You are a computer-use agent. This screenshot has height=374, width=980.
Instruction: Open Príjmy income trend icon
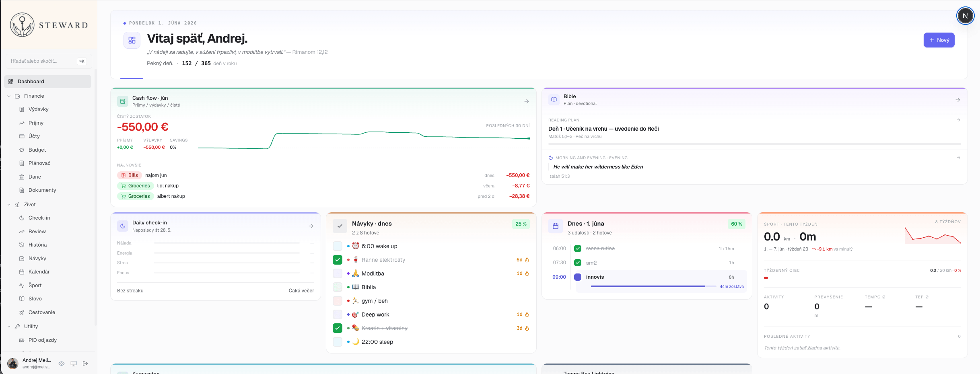pyautogui.click(x=22, y=123)
